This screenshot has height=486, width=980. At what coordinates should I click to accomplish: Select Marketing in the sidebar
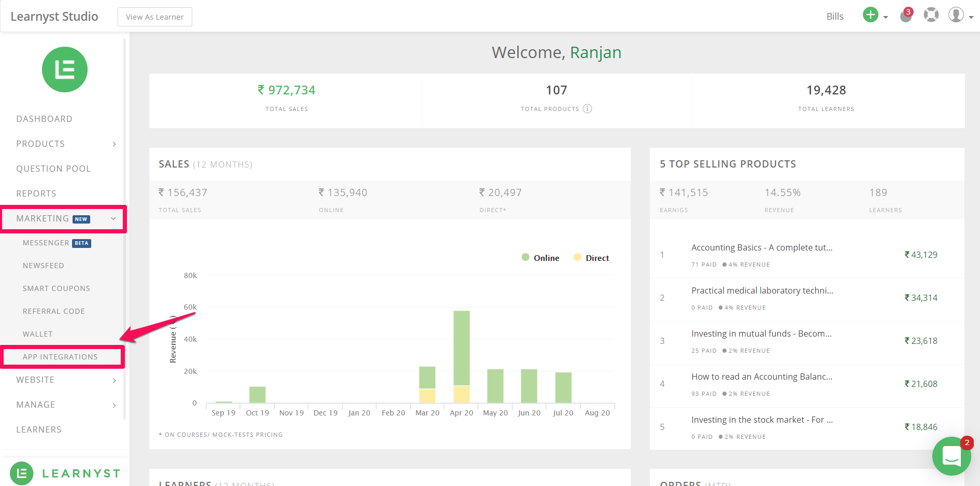pos(42,218)
